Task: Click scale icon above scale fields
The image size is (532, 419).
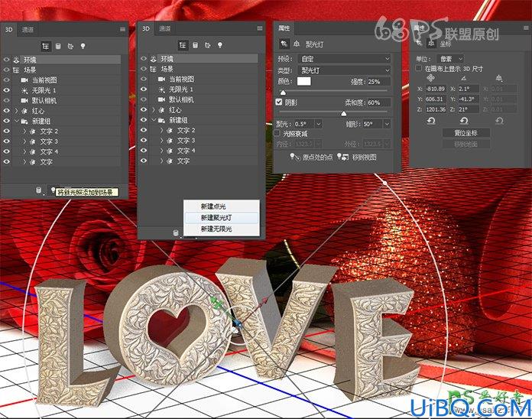Action: point(498,79)
